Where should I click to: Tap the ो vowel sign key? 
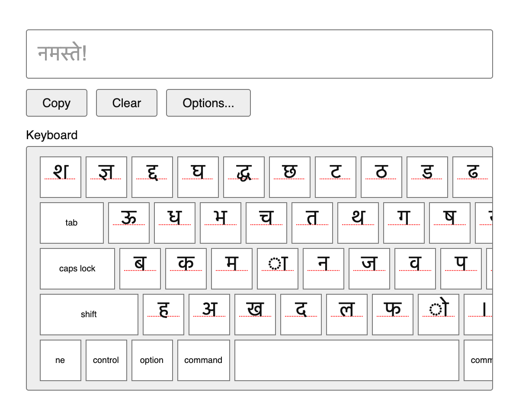pyautogui.click(x=439, y=315)
